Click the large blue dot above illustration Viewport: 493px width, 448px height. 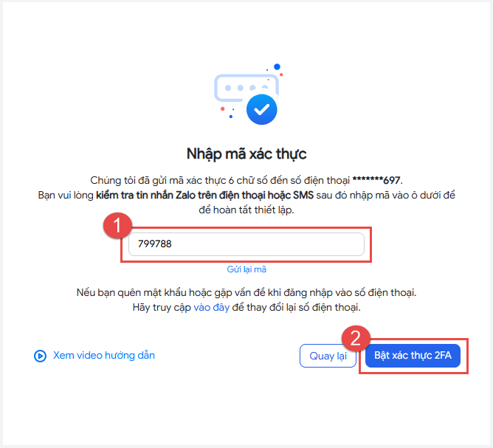coord(277,66)
